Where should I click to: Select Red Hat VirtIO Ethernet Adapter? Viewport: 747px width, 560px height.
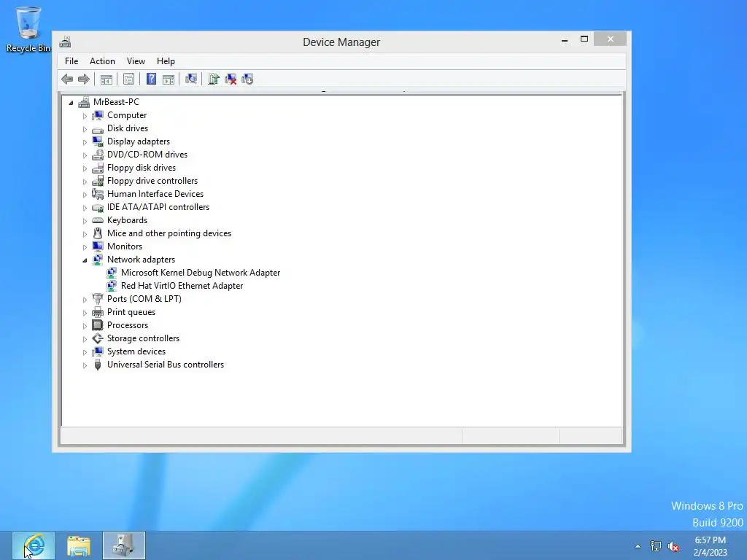(182, 286)
